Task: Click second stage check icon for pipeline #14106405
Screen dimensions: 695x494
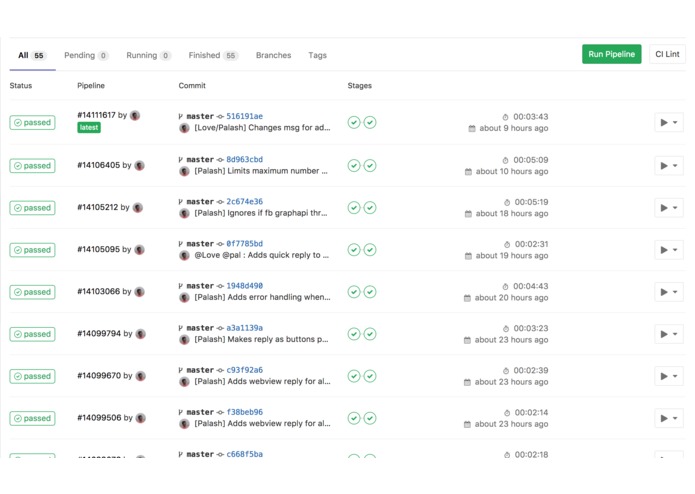Action: tap(370, 166)
